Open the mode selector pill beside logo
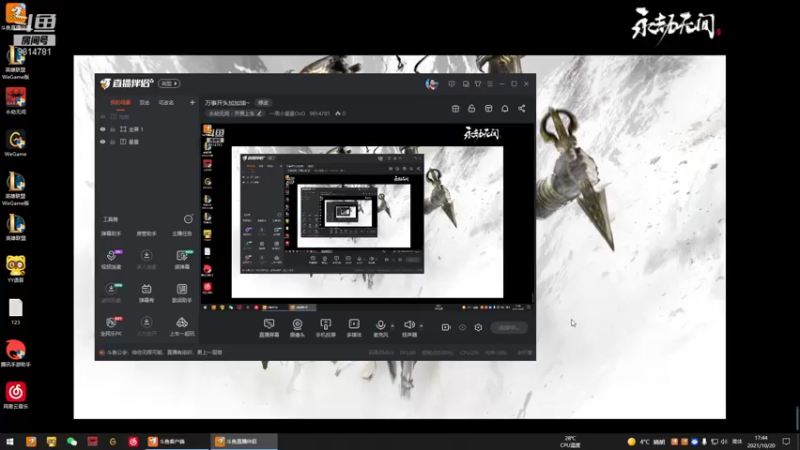This screenshot has width=800, height=450. point(169,84)
